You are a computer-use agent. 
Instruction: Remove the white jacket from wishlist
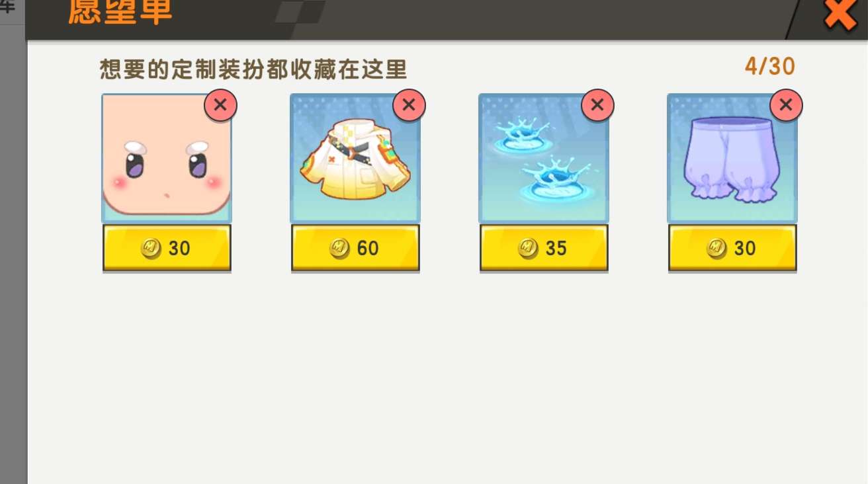(409, 105)
